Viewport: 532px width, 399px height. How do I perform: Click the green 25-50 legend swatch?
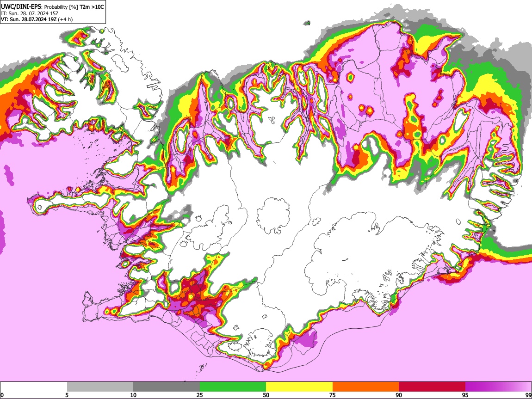click(x=233, y=387)
